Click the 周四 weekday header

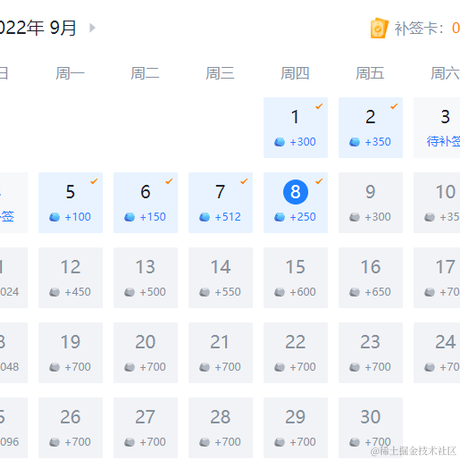click(x=295, y=73)
